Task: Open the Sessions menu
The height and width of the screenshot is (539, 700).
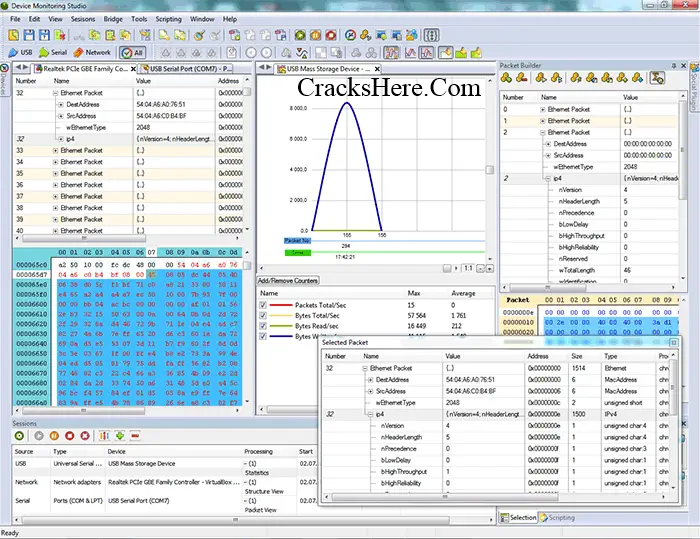Action: pos(83,19)
